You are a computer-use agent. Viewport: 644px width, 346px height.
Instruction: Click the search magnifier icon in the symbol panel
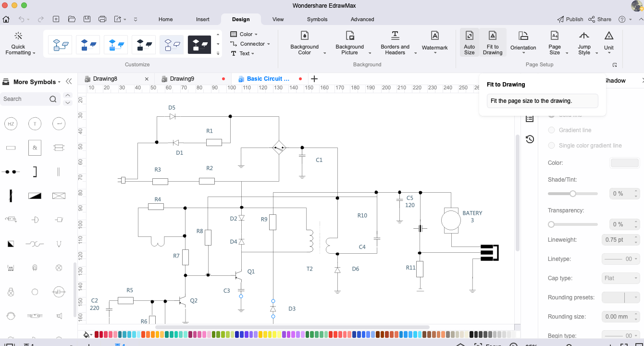53,99
